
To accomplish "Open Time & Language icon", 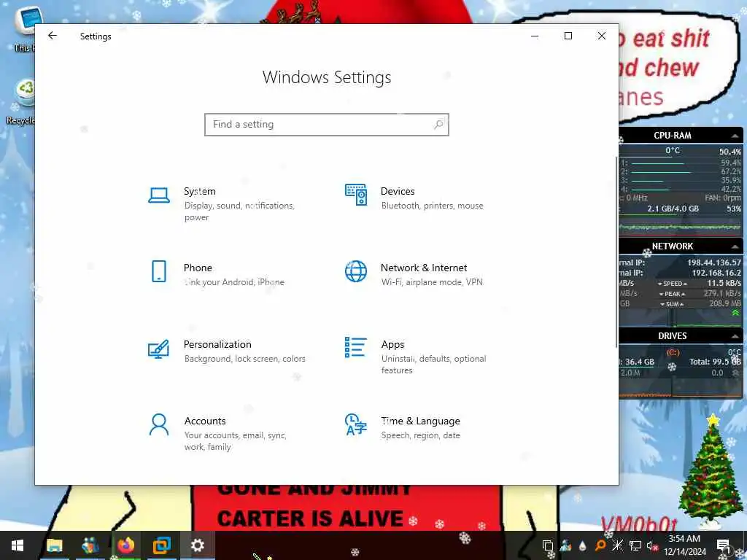I will tap(356, 425).
